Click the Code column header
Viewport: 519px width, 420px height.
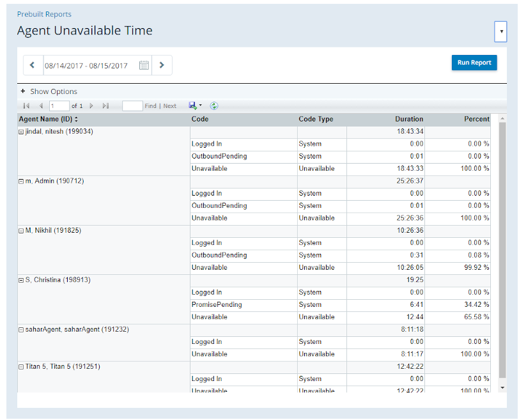tap(200, 119)
